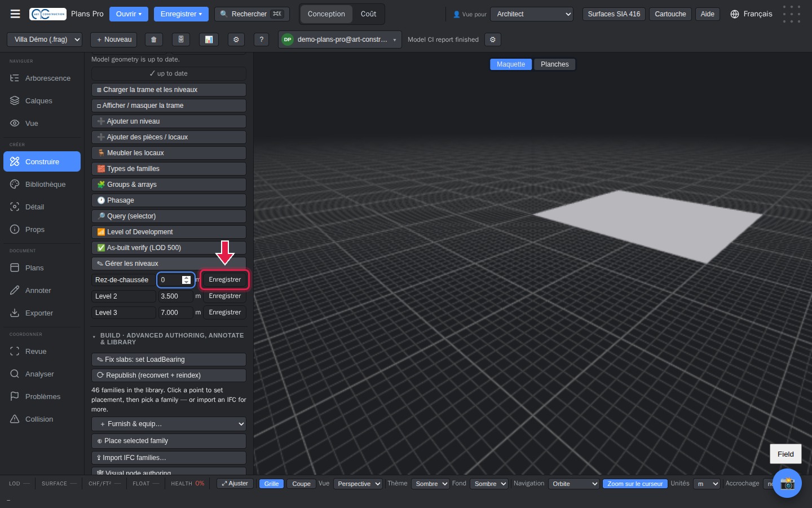Open Calques layers panel
This screenshot has width=812, height=508.
[x=42, y=101]
